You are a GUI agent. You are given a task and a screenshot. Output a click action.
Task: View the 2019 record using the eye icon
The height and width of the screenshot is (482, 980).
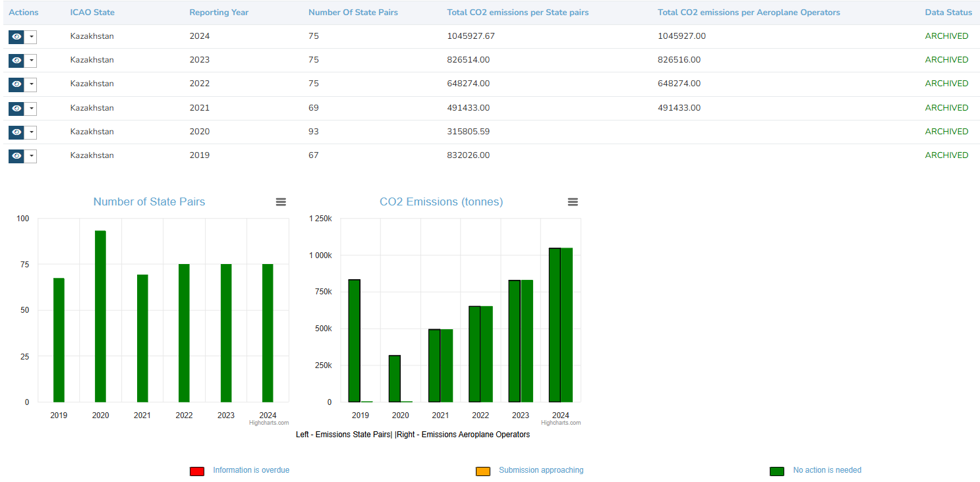(x=16, y=156)
